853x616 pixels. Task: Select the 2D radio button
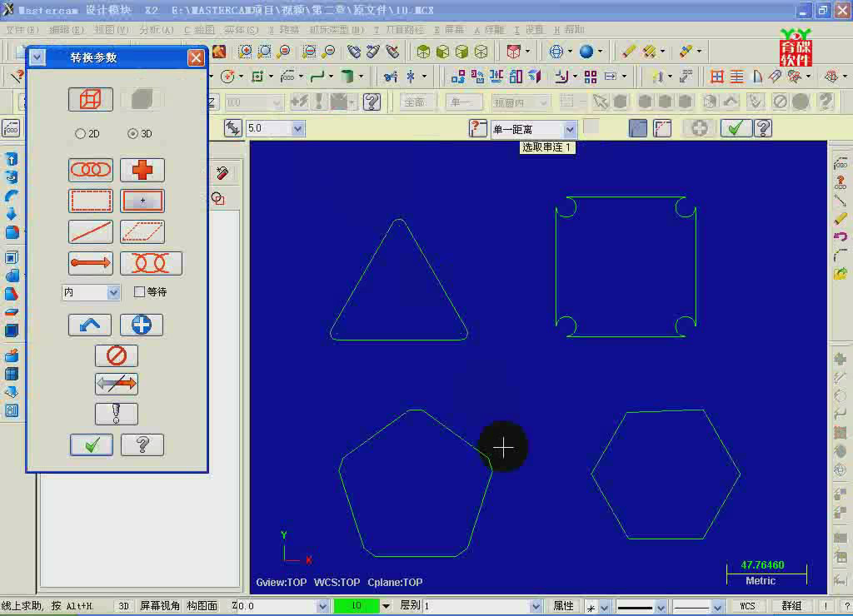tap(80, 133)
